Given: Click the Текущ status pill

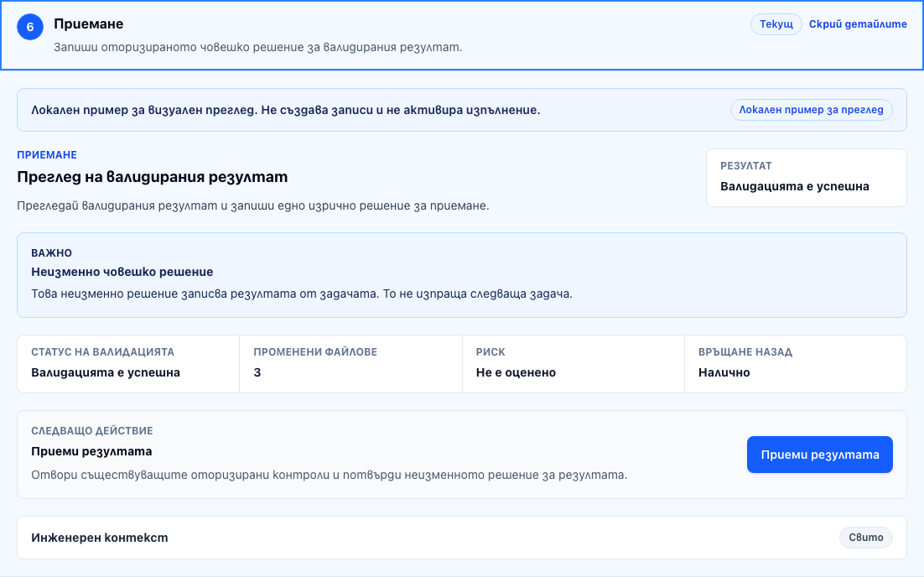Looking at the screenshot, I should 776,24.
